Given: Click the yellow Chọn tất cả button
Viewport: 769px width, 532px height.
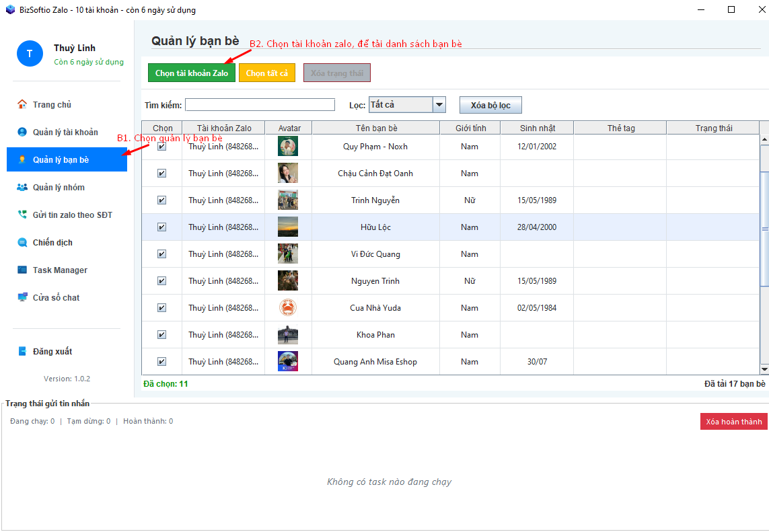Looking at the screenshot, I should click(267, 73).
